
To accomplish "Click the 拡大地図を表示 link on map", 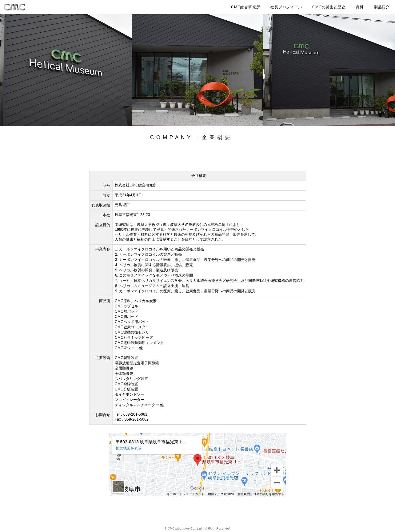I will tap(129, 448).
